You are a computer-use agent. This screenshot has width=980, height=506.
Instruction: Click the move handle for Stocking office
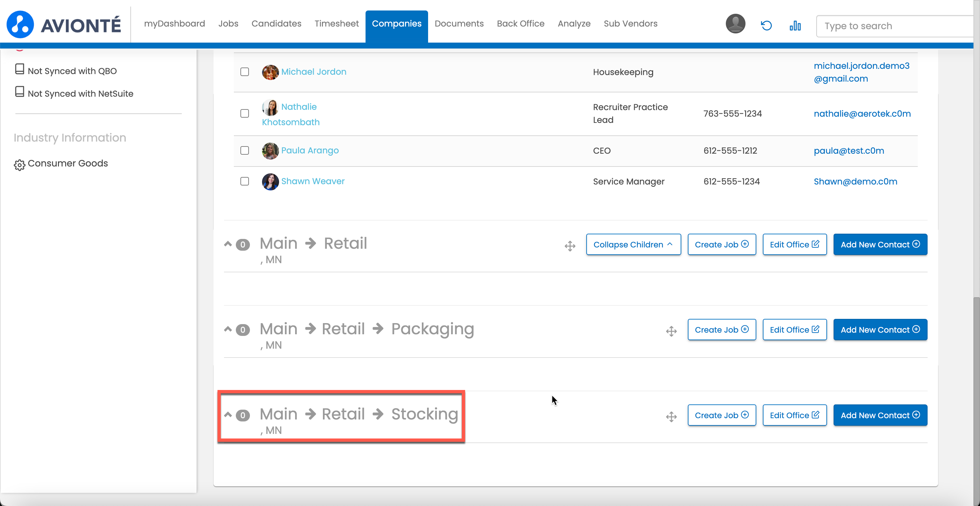(x=671, y=417)
